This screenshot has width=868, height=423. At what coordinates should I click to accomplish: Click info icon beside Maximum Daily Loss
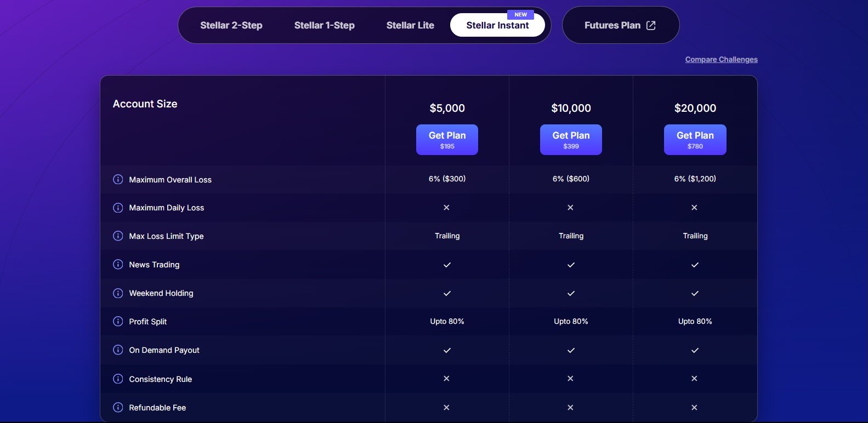click(x=118, y=208)
